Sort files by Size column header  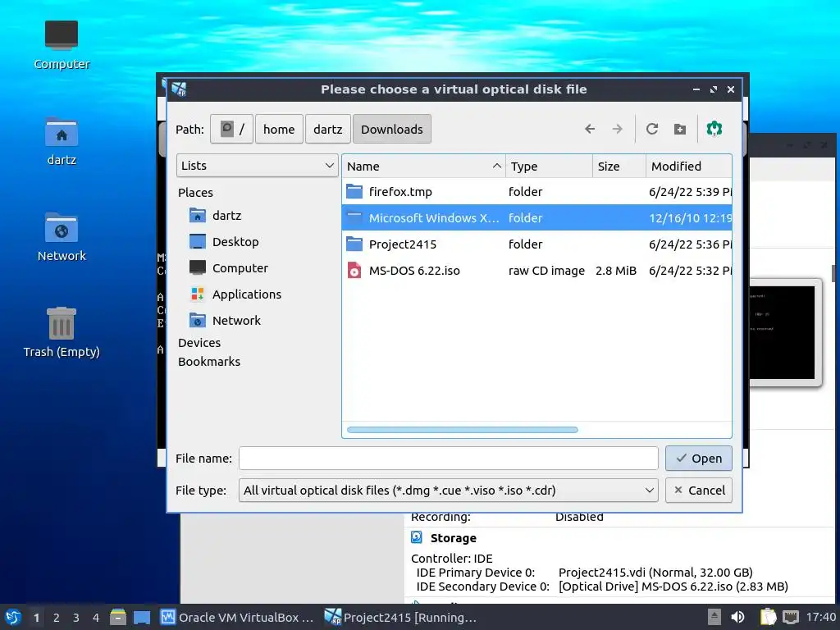point(619,166)
